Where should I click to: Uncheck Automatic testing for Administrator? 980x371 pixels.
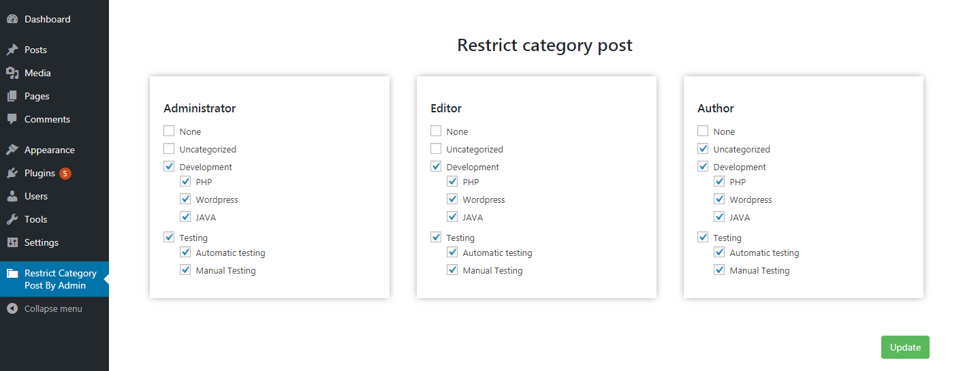click(185, 252)
